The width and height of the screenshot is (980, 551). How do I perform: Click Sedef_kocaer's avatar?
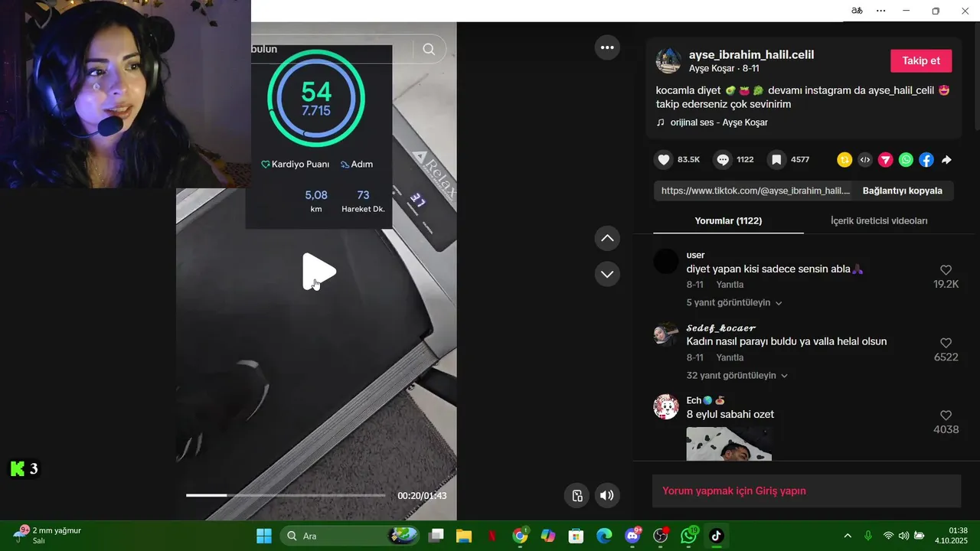(x=666, y=334)
